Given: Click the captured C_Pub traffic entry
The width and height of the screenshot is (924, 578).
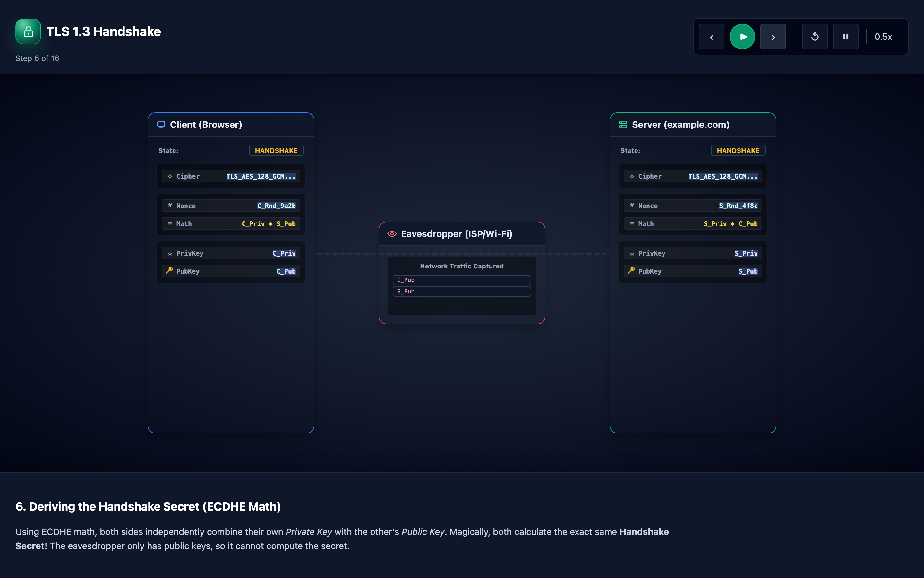Looking at the screenshot, I should (462, 280).
